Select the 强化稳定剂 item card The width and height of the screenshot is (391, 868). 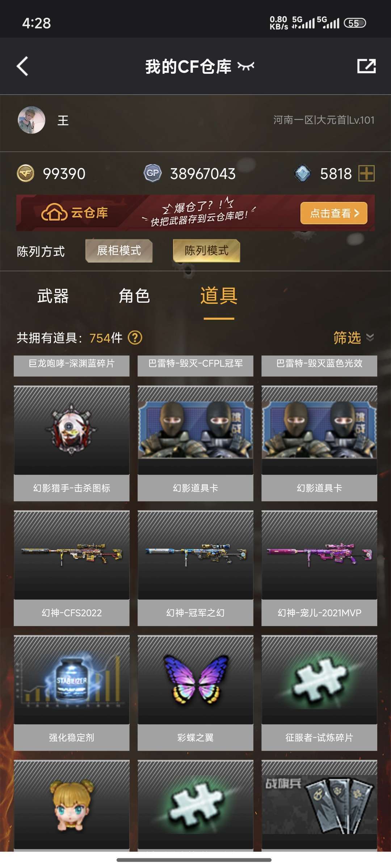(x=72, y=693)
